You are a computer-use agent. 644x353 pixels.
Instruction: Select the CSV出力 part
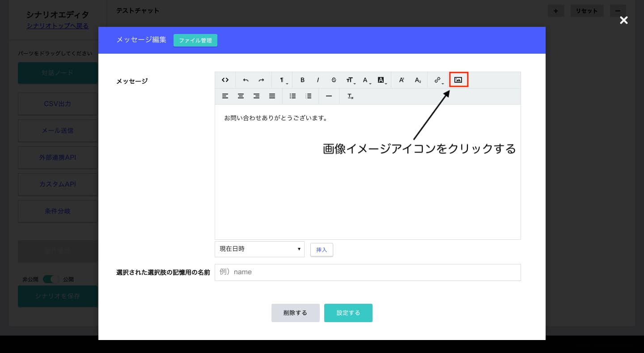click(x=58, y=104)
